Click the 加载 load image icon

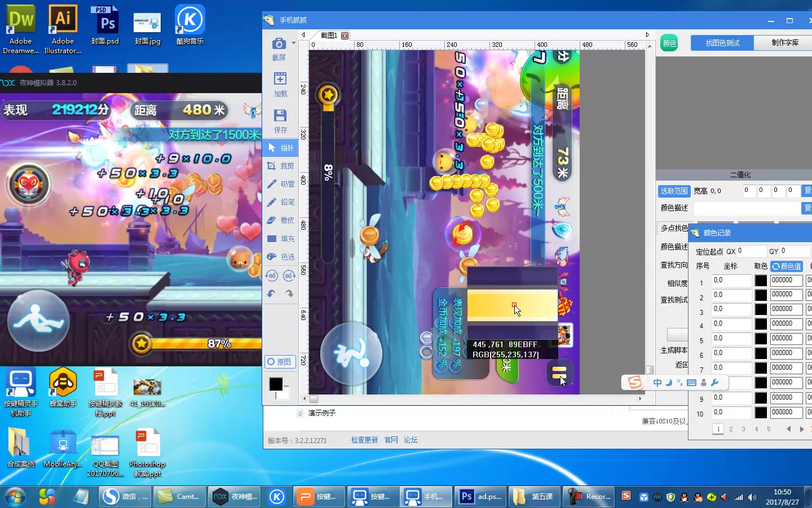pos(280,79)
